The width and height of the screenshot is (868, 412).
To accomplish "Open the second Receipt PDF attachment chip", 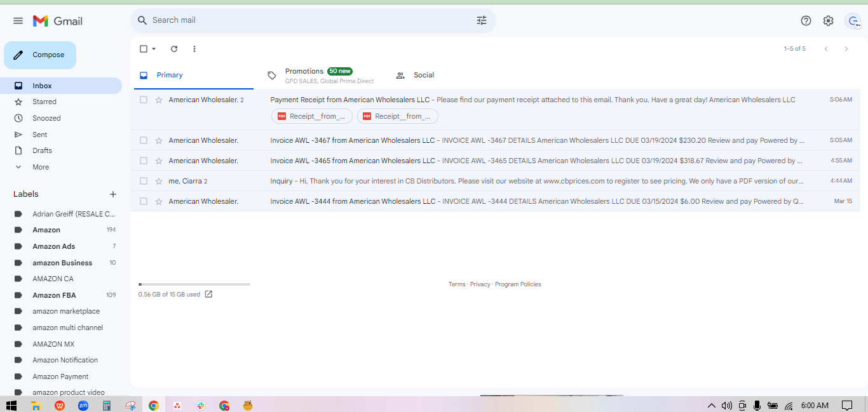I will point(397,116).
